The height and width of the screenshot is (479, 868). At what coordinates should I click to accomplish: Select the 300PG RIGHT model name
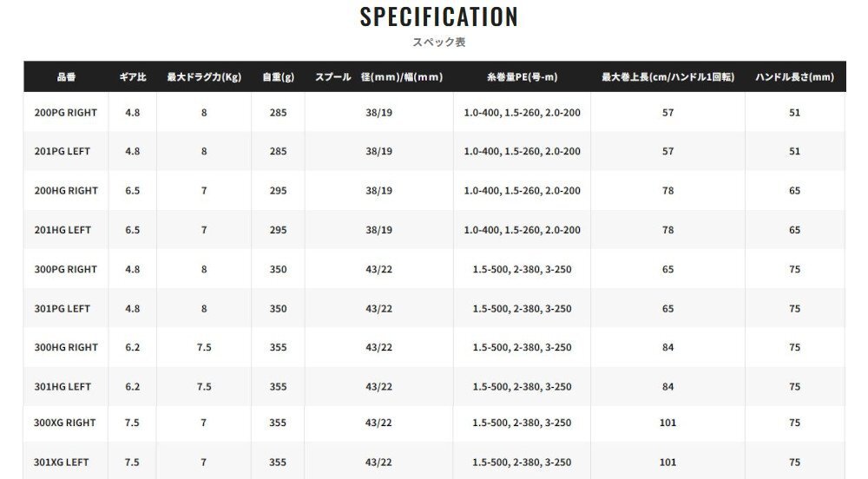pyautogui.click(x=66, y=270)
